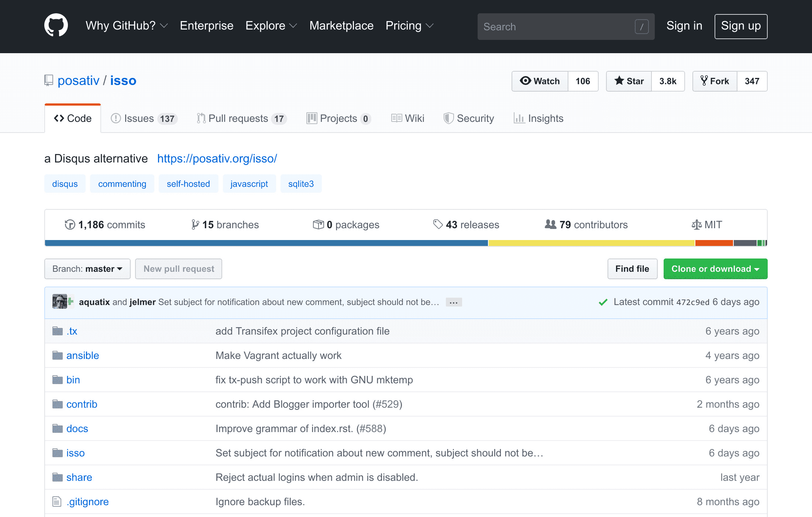Open the Projects tab
Screen dimensions: 812x517
coord(338,118)
